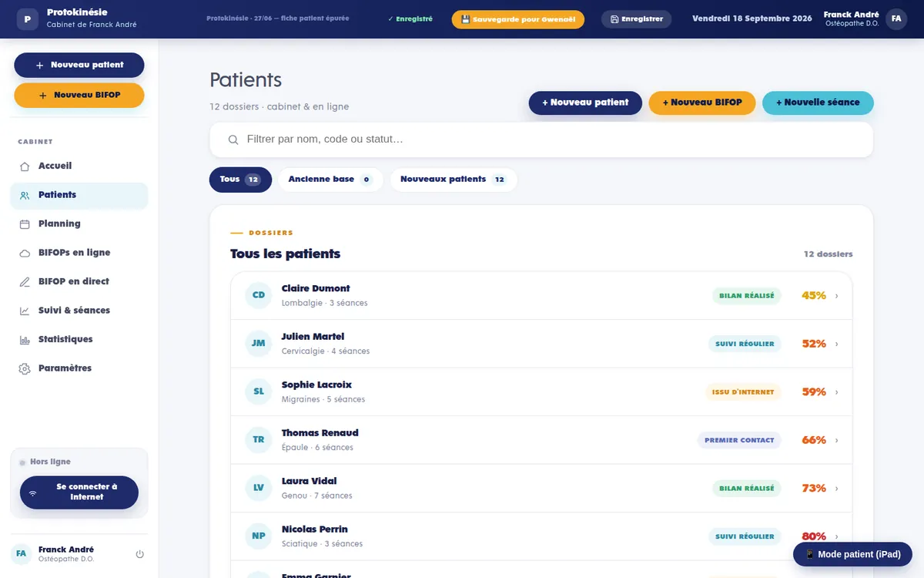The image size is (924, 578).
Task: Click the FA avatar in the sidebar footer
Action: (21, 553)
